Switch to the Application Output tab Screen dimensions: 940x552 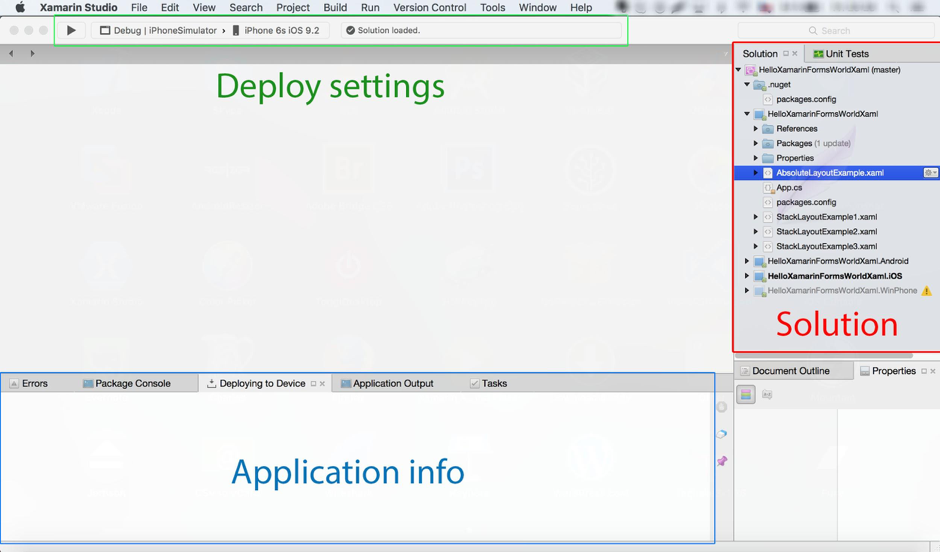[387, 384]
